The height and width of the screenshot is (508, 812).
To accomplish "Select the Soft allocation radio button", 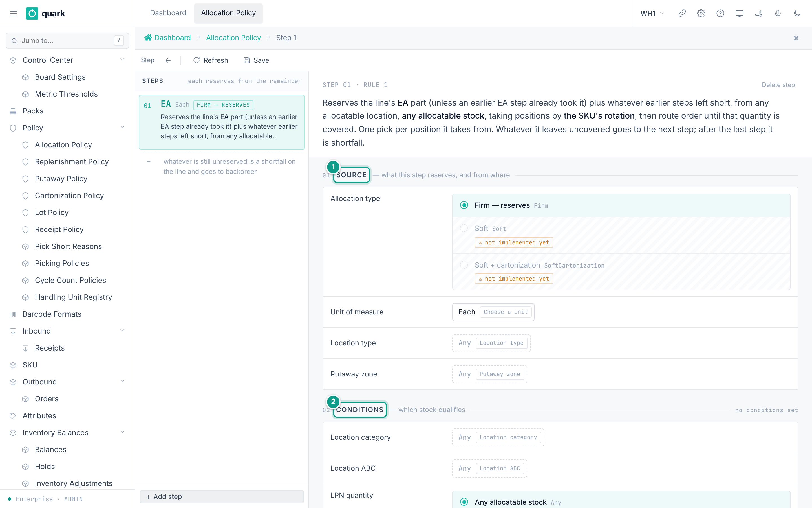I will pos(464,228).
